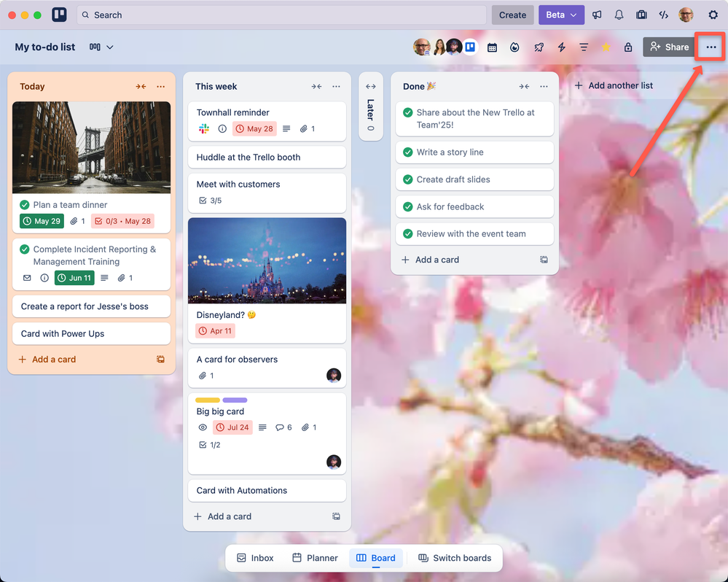
Task: Open the Automation lightning icon
Action: point(560,47)
